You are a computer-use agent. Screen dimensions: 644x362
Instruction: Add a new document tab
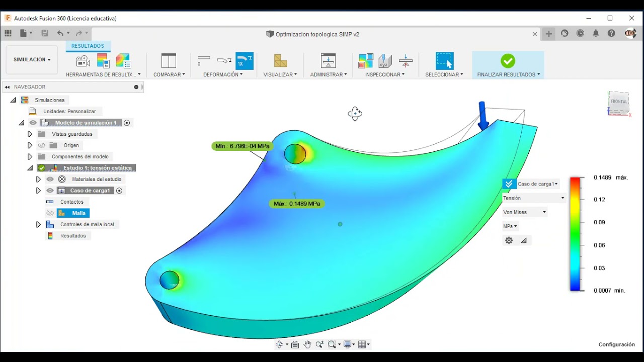[x=549, y=34]
